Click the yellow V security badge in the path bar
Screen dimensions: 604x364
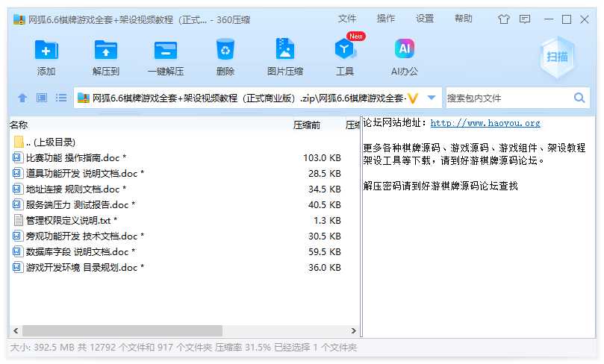pyautogui.click(x=413, y=98)
